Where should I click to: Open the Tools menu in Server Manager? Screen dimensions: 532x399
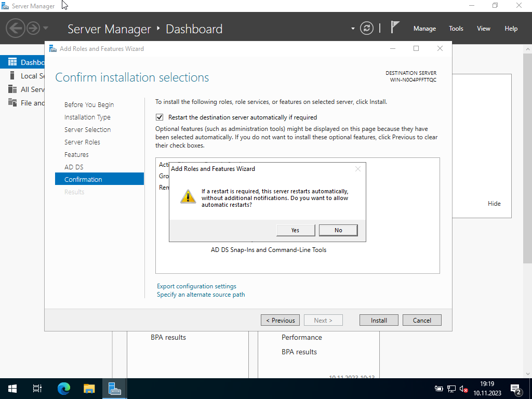(x=456, y=29)
